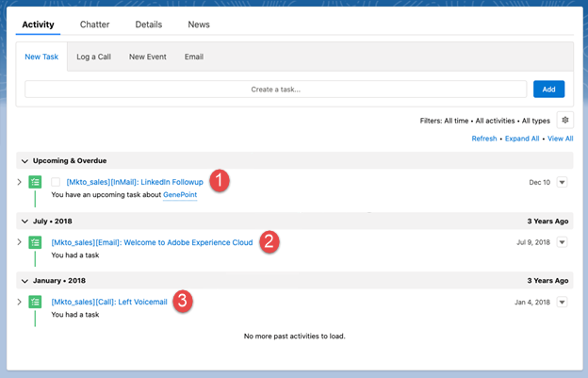
Task: Collapse the July 2018 section
Action: pyautogui.click(x=24, y=222)
